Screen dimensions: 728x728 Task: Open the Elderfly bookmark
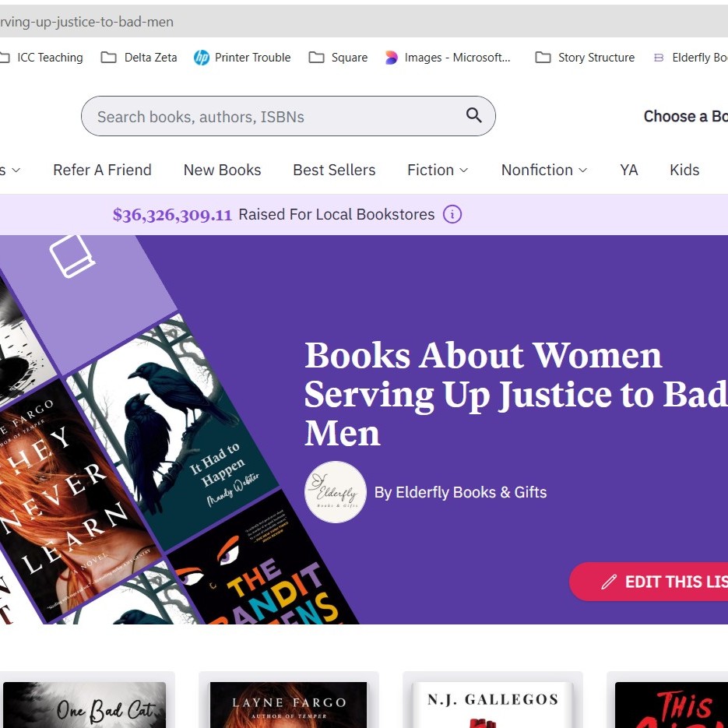pyautogui.click(x=691, y=58)
